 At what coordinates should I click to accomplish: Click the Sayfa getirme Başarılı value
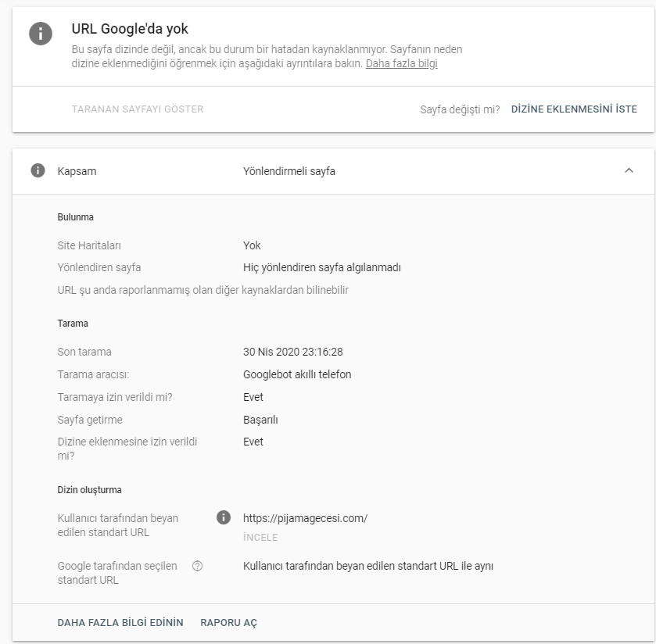coord(260,420)
